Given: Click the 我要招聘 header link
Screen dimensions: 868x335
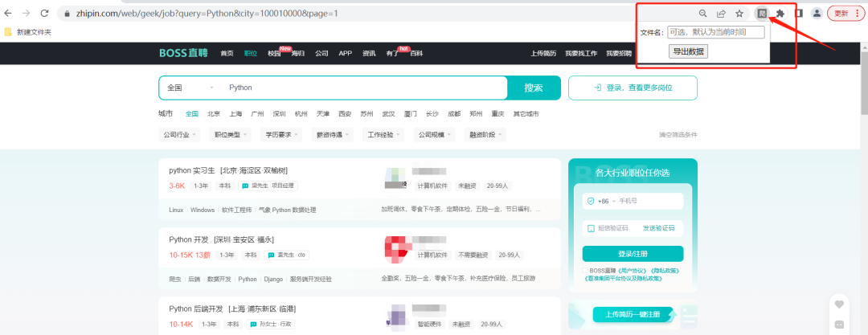Looking at the screenshot, I should pos(619,54).
